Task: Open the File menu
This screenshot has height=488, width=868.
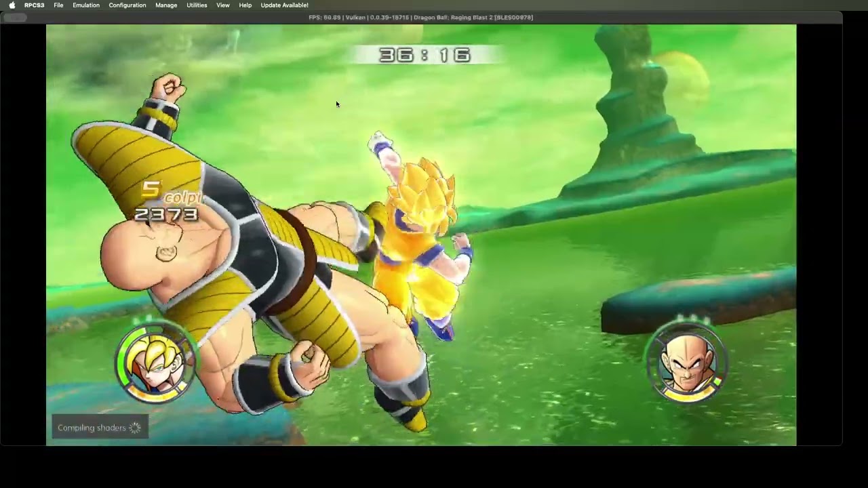Action: point(58,5)
